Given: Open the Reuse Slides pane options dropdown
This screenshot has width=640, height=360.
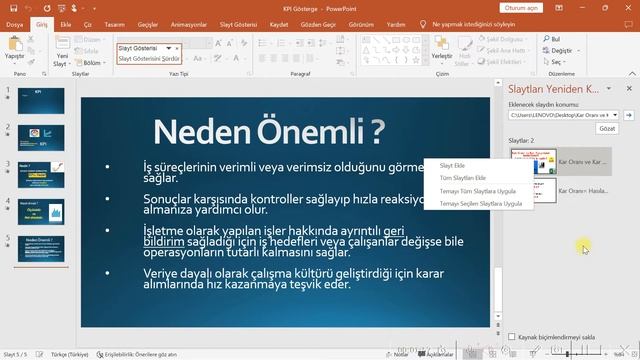Looking at the screenshot, I should [609, 89].
